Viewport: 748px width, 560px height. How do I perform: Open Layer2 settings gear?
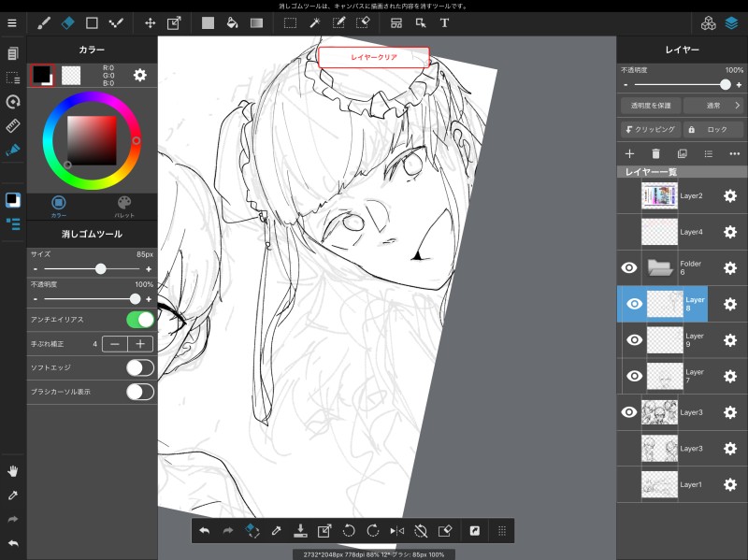[x=730, y=195]
